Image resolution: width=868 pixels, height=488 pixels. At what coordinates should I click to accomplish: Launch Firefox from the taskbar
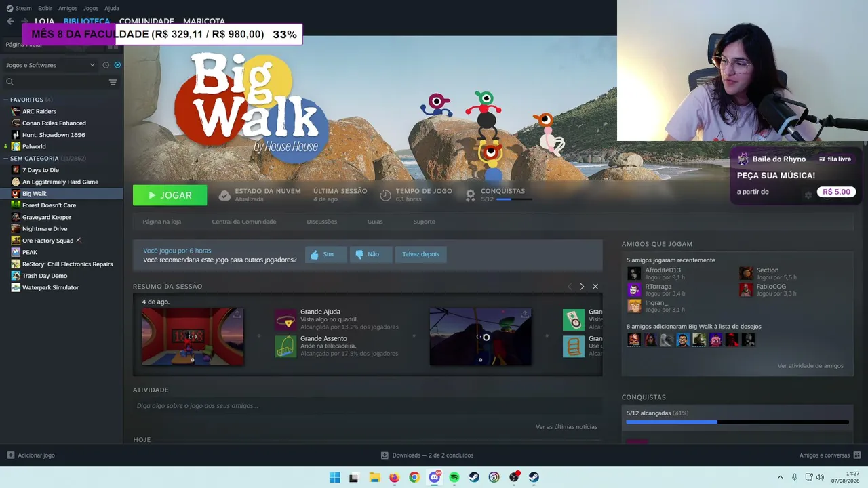(395, 477)
